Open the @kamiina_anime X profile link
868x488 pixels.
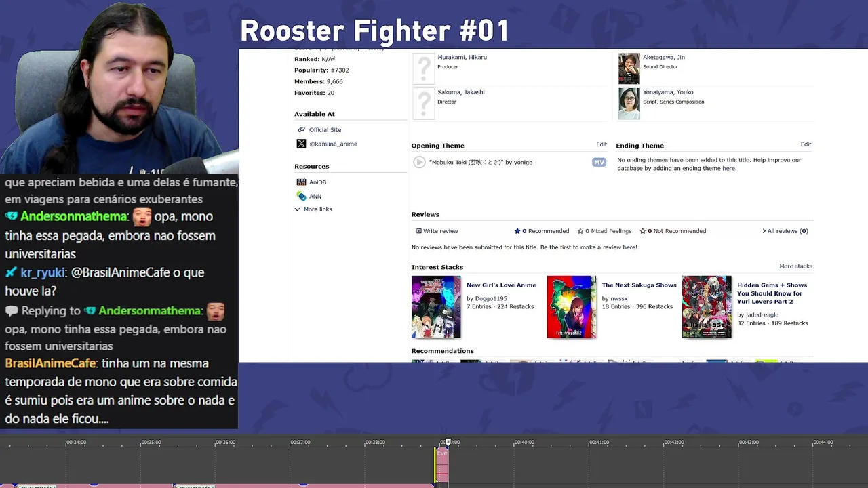click(x=333, y=144)
